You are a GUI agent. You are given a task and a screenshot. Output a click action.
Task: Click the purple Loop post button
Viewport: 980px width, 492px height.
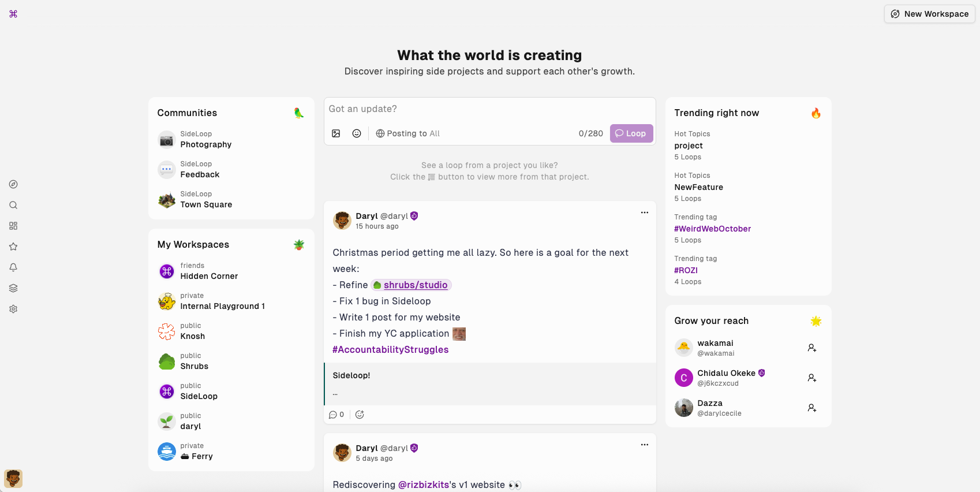point(631,133)
